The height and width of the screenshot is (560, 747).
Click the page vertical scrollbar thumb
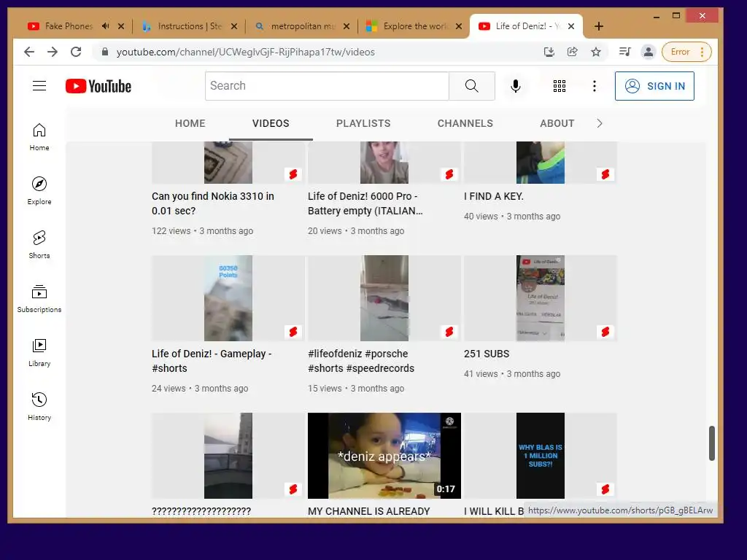[x=712, y=443]
